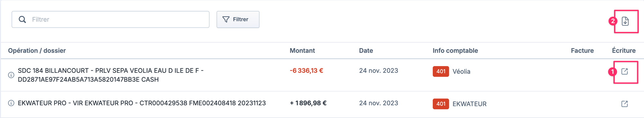
Task: Click the red 401 badge for EKWATEUR
Action: tap(441, 104)
